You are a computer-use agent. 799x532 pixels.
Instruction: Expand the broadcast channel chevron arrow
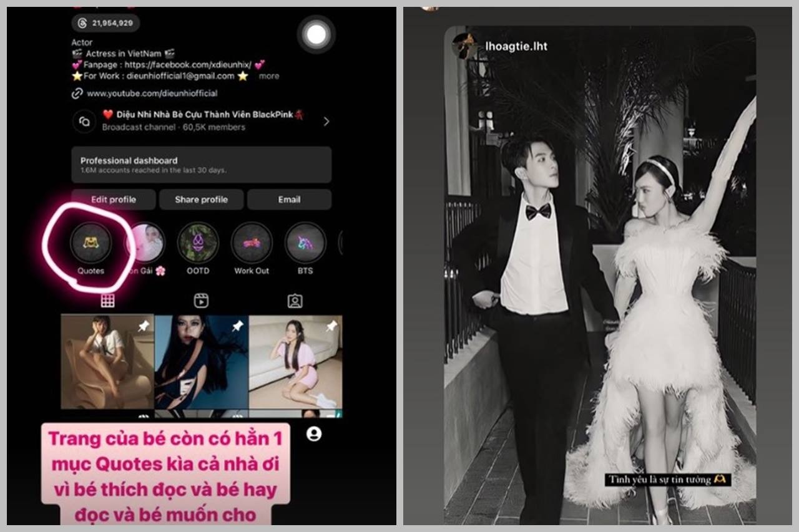(x=326, y=122)
